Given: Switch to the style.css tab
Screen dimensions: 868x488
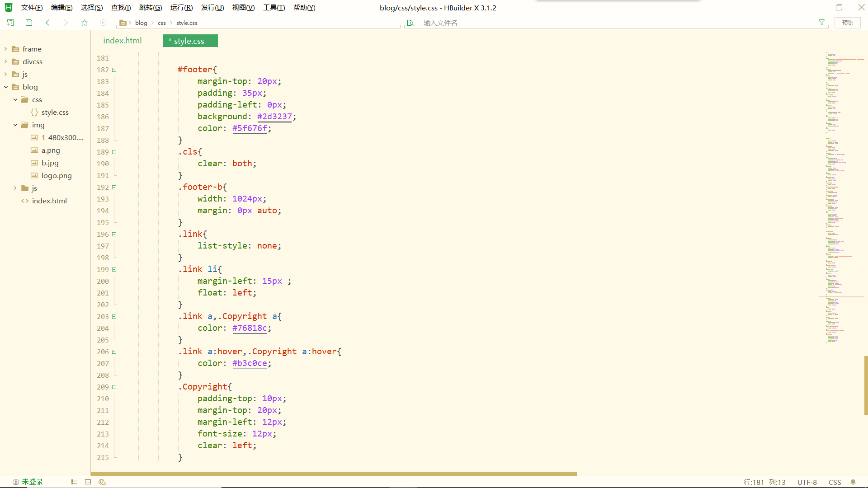Looking at the screenshot, I should pos(190,41).
